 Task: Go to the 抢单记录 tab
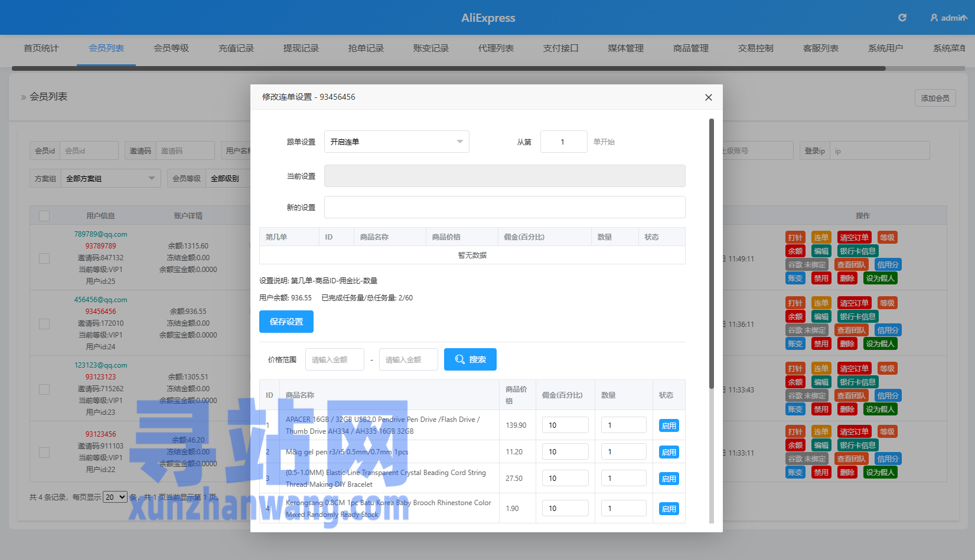pos(366,48)
